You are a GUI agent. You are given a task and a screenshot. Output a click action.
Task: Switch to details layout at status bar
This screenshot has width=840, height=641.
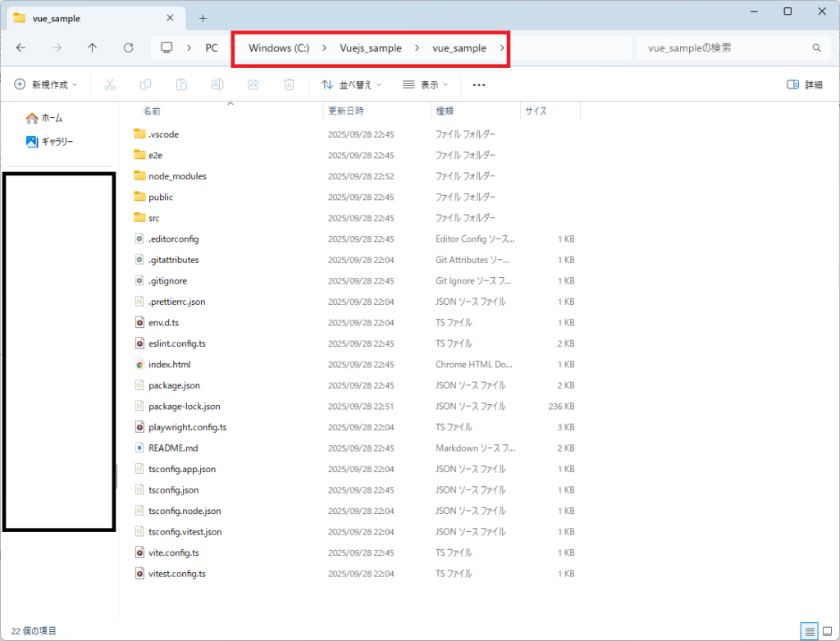tap(810, 631)
